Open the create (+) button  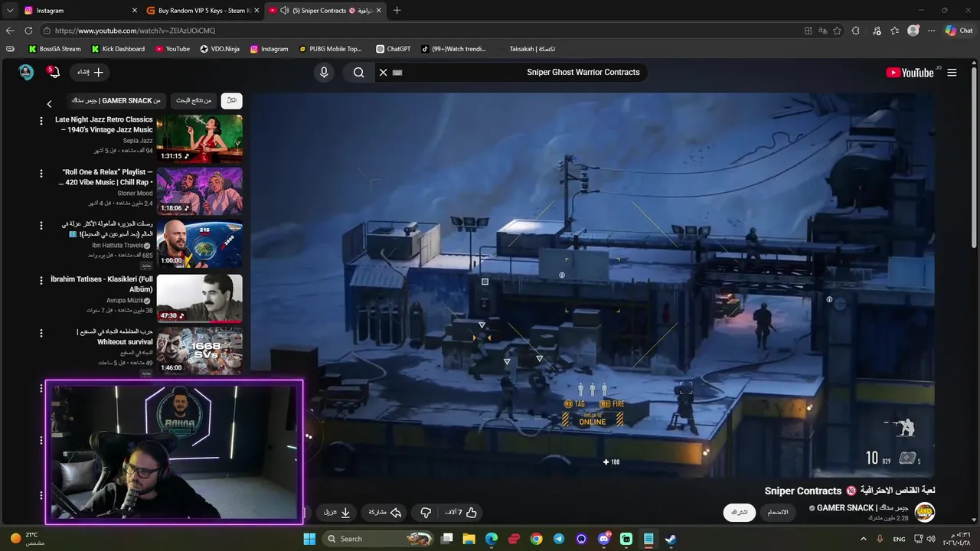(90, 72)
